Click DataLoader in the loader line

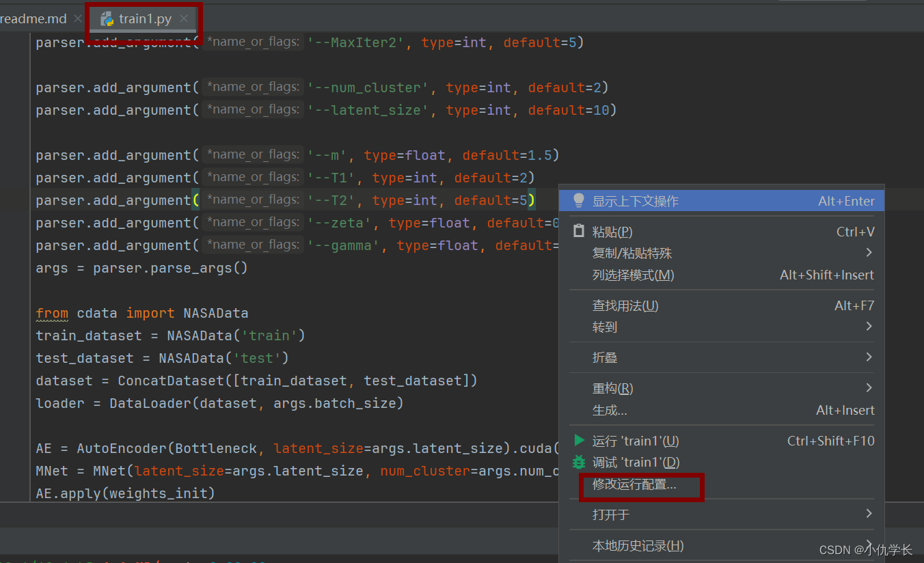tap(150, 403)
